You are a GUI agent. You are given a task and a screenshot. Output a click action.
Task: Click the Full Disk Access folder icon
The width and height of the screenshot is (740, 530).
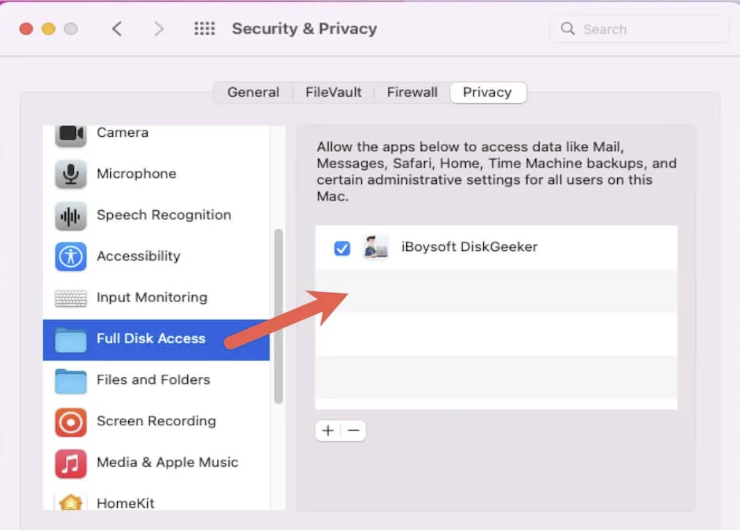point(71,340)
